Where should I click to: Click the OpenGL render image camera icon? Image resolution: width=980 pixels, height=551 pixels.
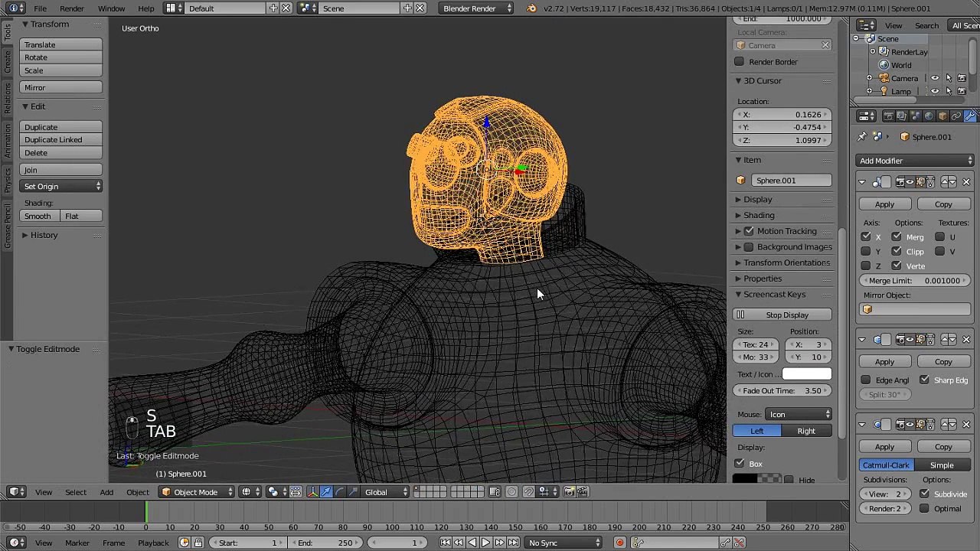[569, 492]
